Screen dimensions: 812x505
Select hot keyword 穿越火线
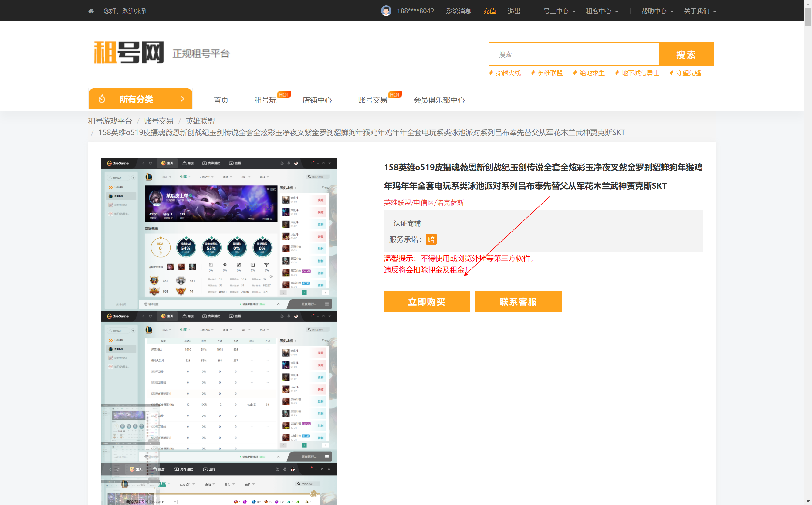[x=508, y=73]
